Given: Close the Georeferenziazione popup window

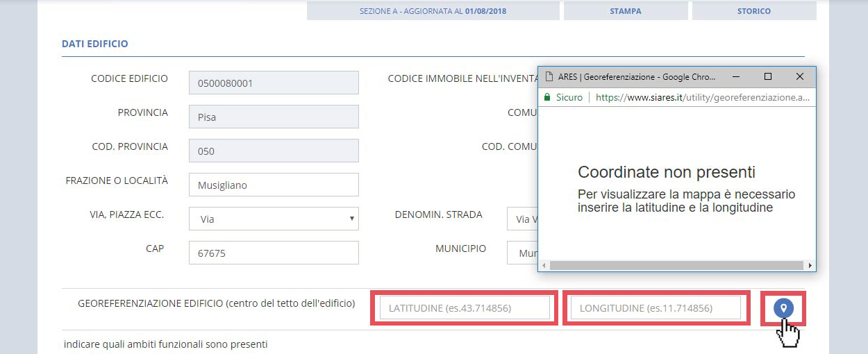Looking at the screenshot, I should 799,76.
